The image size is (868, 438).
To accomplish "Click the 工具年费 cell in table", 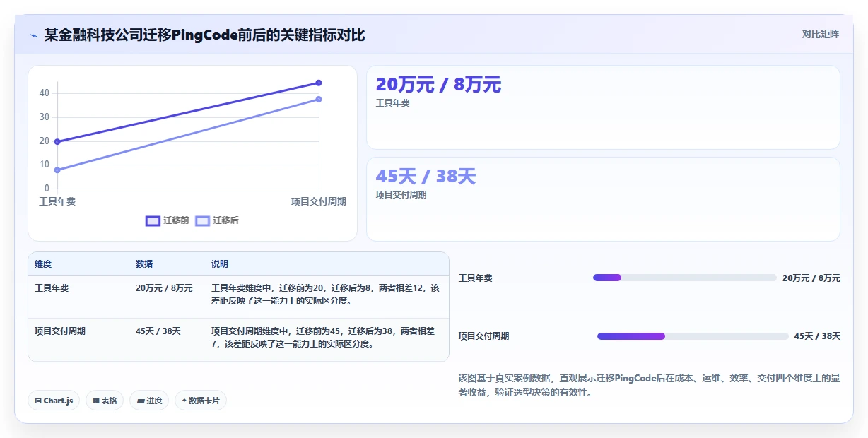I will [52, 288].
